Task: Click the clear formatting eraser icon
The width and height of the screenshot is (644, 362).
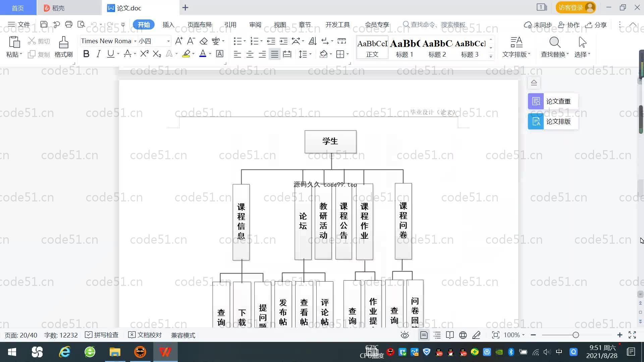Action: [204, 41]
